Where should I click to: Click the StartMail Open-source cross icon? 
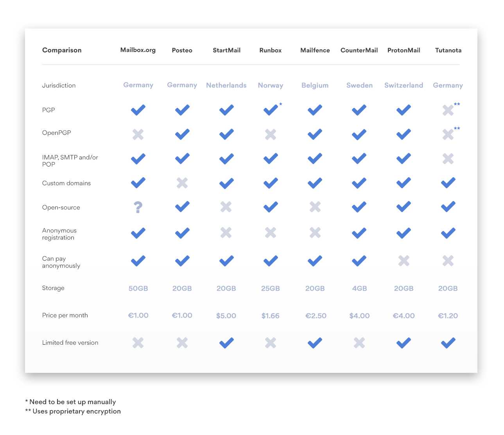pyautogui.click(x=226, y=206)
